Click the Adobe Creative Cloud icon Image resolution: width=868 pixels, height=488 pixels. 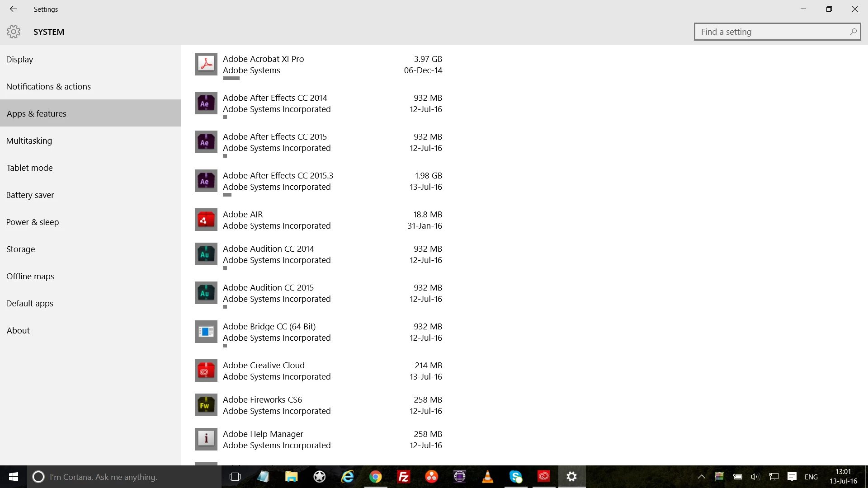click(206, 371)
